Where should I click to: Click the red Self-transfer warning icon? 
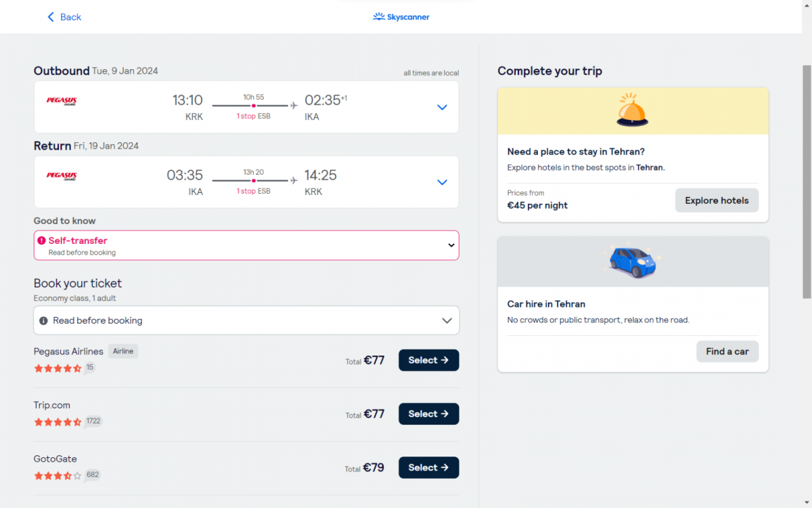pos(42,240)
